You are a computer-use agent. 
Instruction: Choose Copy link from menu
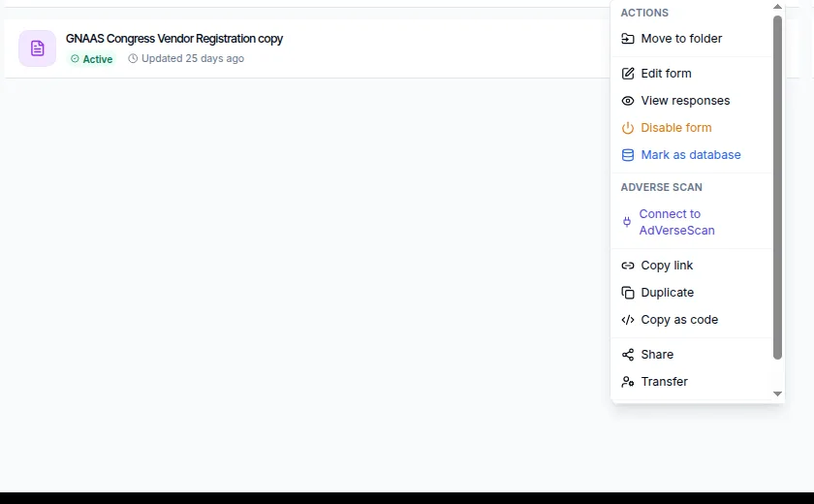(x=691, y=266)
